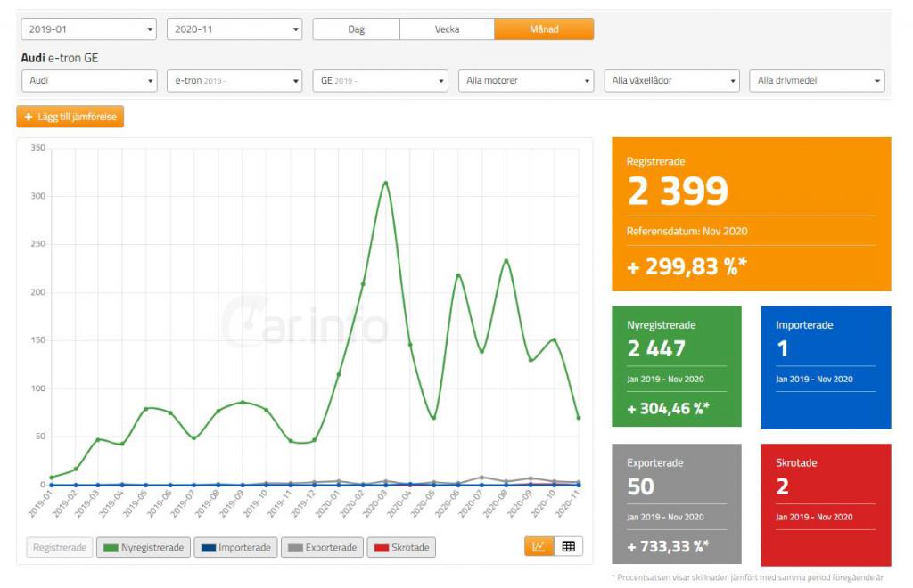Screen dimensions: 913x588
Task: Click the 2020-03 peak data point
Action: point(385,183)
